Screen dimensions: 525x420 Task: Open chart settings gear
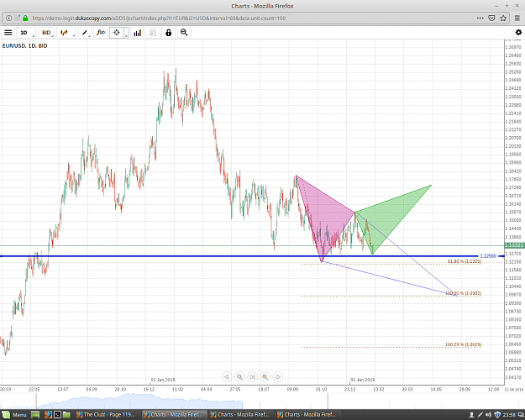pyautogui.click(x=518, y=33)
